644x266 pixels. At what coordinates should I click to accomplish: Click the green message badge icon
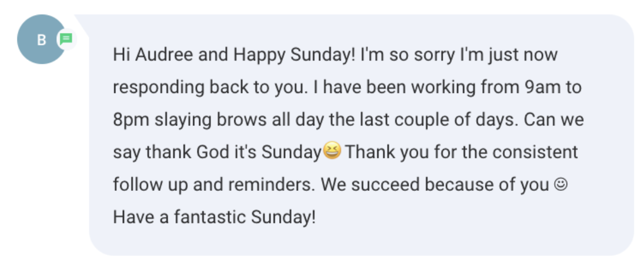[66, 39]
